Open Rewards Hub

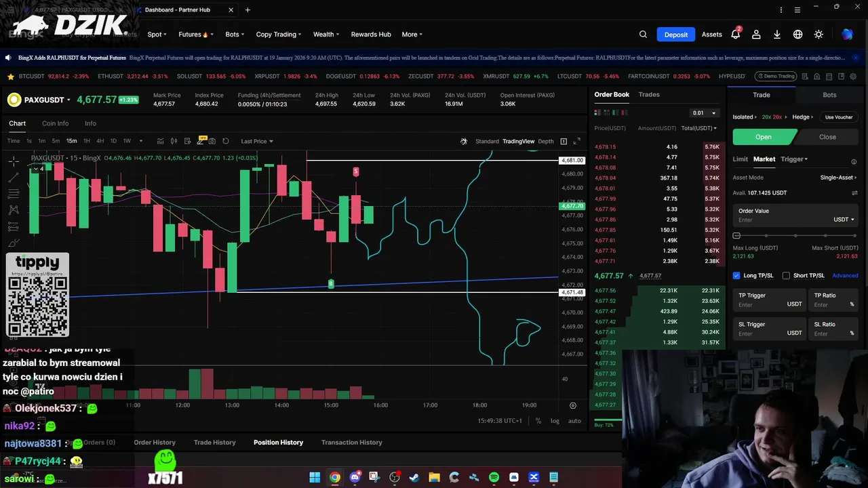[x=371, y=35]
